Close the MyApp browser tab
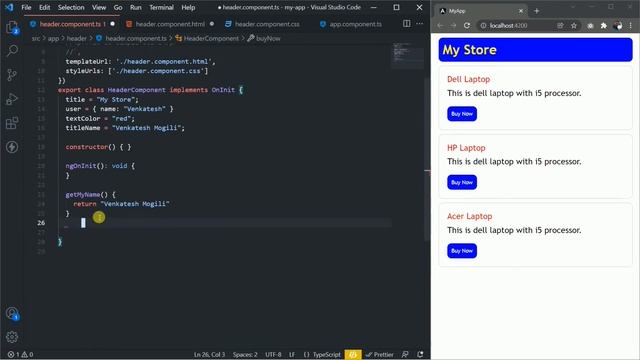 (521, 11)
